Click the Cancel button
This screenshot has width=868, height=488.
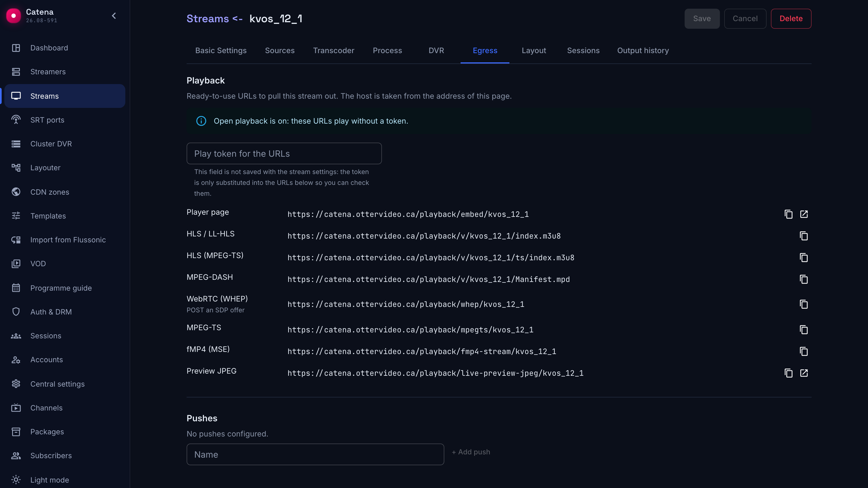745,18
